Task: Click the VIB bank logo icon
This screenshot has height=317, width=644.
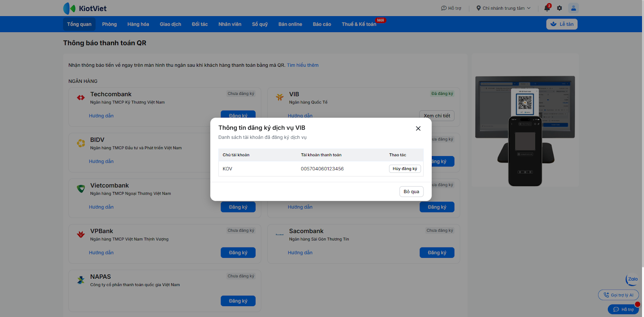Action: tap(280, 97)
